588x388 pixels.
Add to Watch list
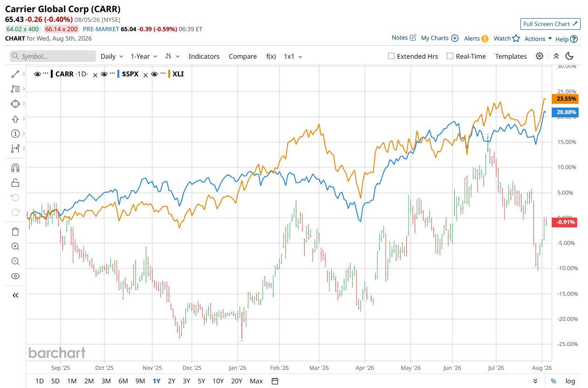pos(506,39)
